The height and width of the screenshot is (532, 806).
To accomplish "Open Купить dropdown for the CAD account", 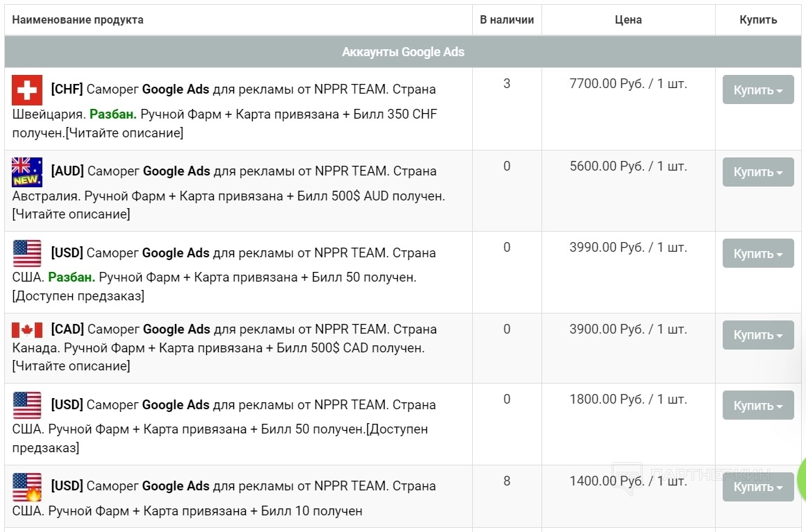I will point(757,335).
